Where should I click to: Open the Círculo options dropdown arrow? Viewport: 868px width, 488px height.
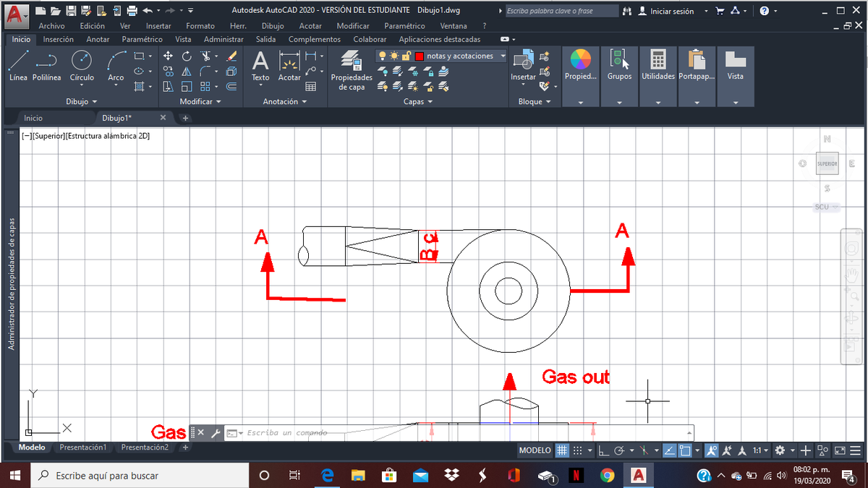click(82, 86)
